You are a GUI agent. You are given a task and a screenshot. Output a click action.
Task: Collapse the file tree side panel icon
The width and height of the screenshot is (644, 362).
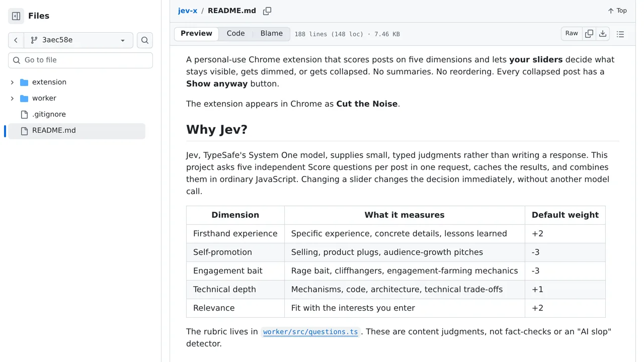(x=16, y=16)
